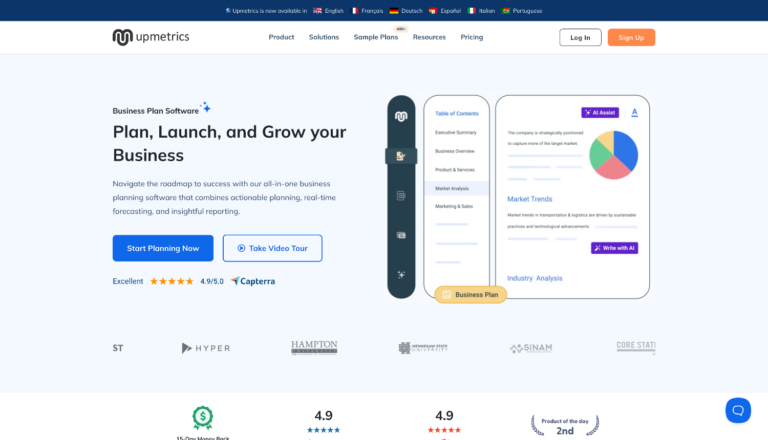Click the 4.9/5.0 score text
Viewport: 768px width, 440px height.
pos(212,281)
